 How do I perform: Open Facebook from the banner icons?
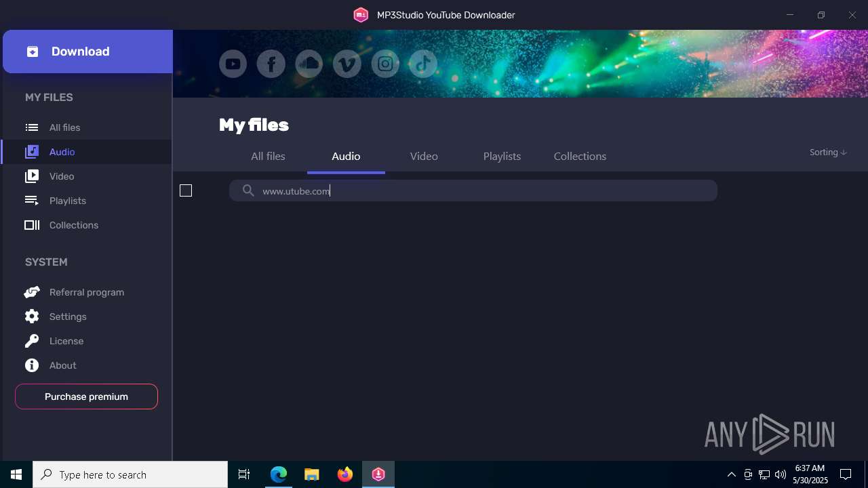click(271, 64)
